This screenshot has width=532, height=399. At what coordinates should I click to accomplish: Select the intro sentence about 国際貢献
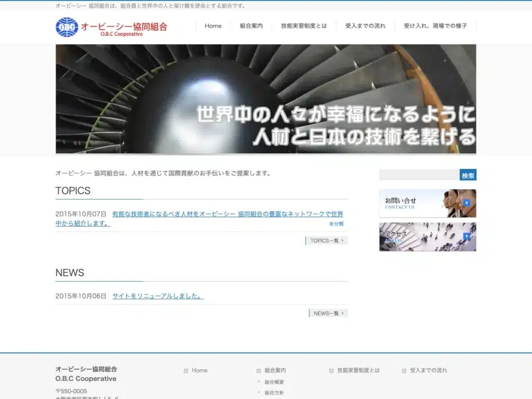(164, 173)
